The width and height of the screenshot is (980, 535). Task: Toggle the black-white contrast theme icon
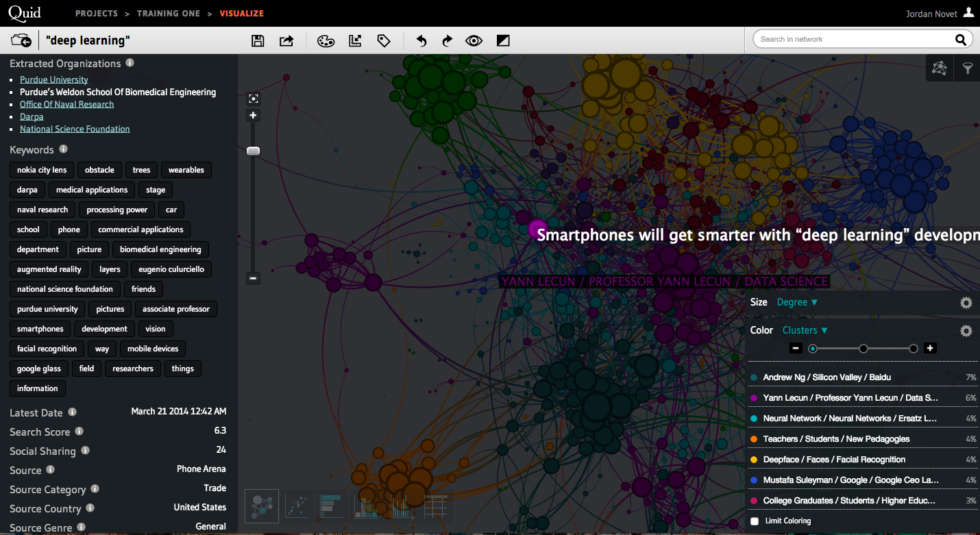coord(503,41)
